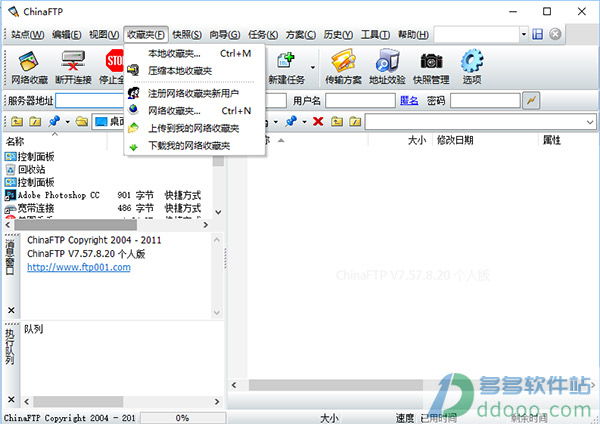Viewport: 600px width, 424px height.
Task: Open the 站点(W) menu
Action: click(28, 35)
